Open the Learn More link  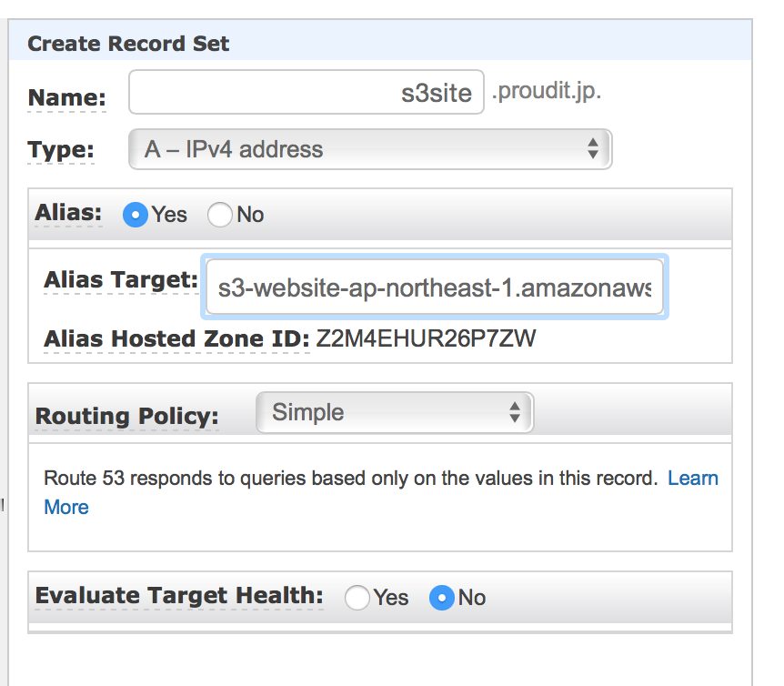pyautogui.click(x=692, y=479)
